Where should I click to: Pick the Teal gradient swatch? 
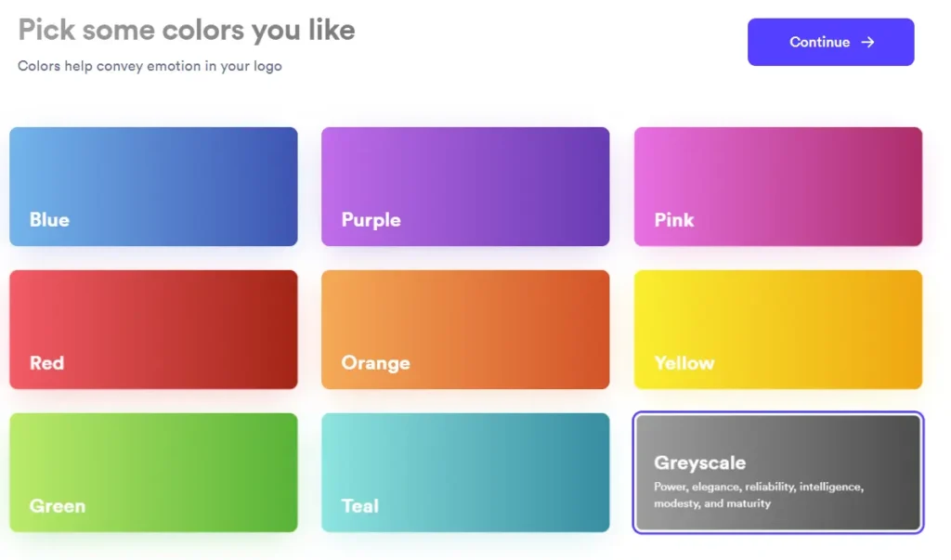465,472
